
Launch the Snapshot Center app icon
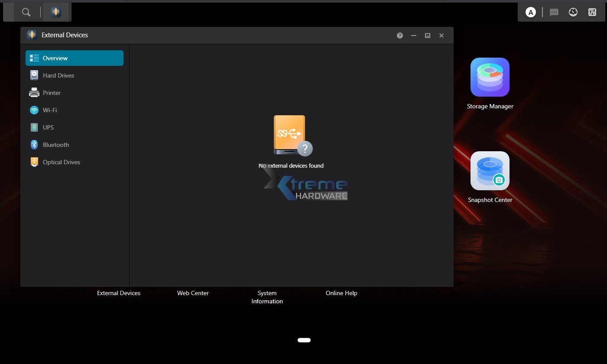(490, 171)
